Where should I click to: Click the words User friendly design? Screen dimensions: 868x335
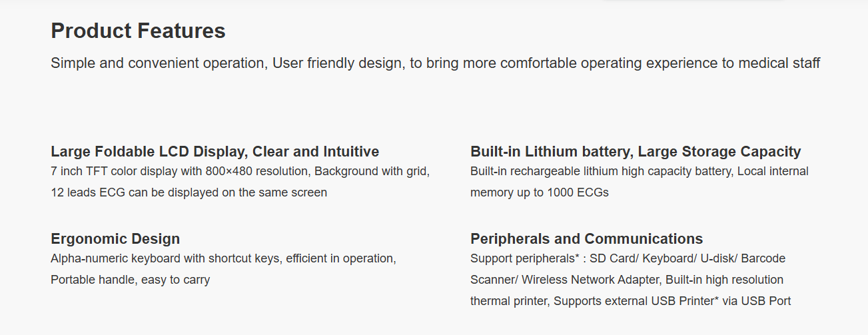point(336,63)
